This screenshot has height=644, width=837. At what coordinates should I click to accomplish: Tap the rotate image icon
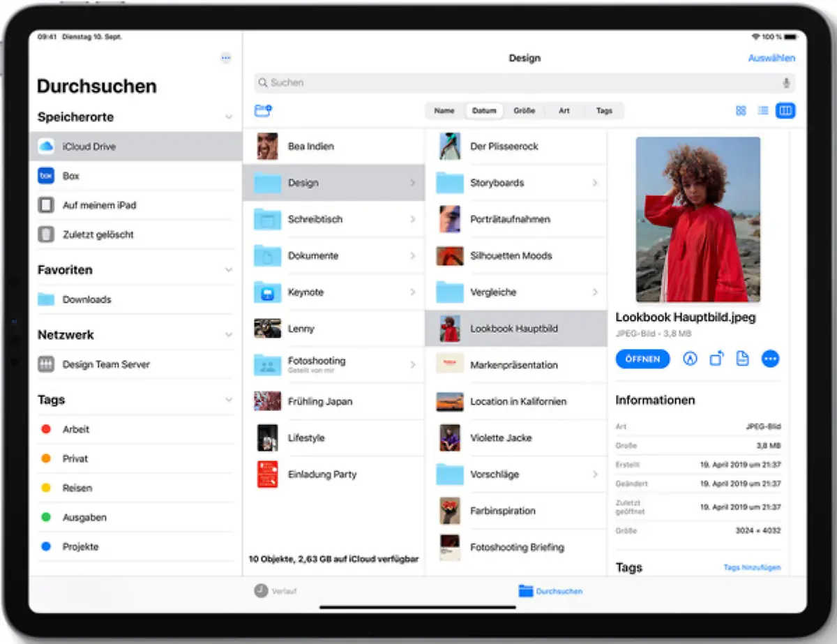click(x=716, y=359)
